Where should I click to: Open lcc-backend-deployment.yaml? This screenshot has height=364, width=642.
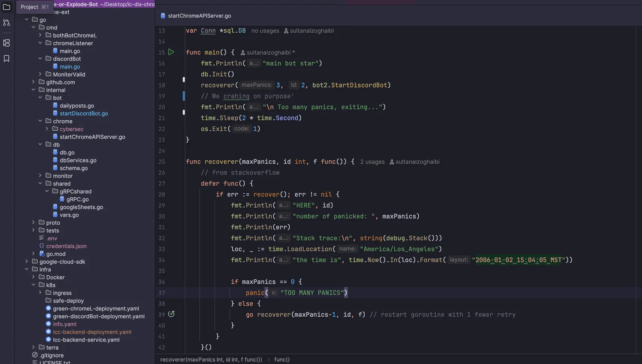point(92,332)
